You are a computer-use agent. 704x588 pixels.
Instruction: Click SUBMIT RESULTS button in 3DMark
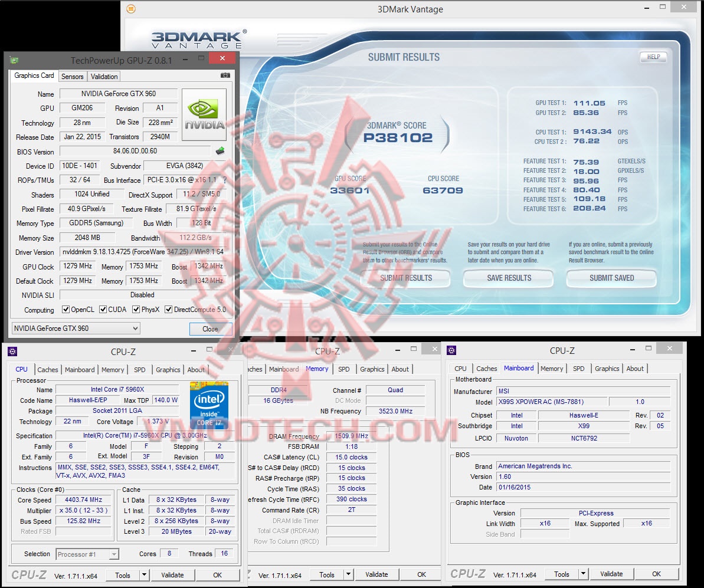tap(406, 278)
